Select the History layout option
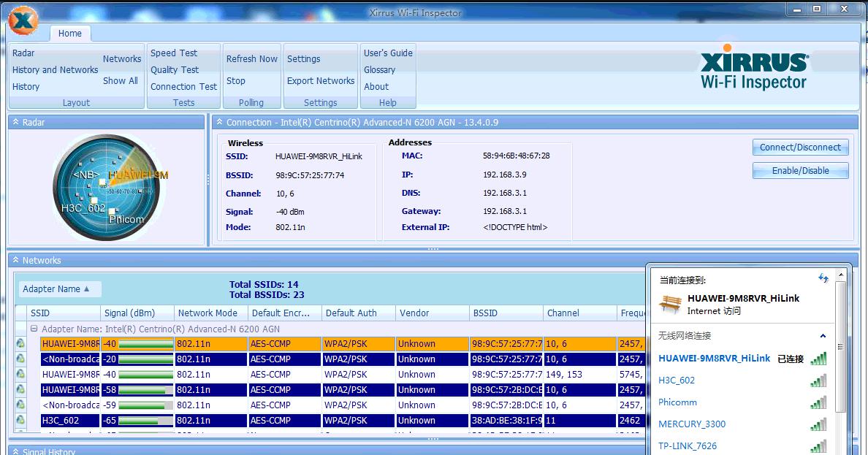This screenshot has width=868, height=455. pyautogui.click(x=26, y=86)
